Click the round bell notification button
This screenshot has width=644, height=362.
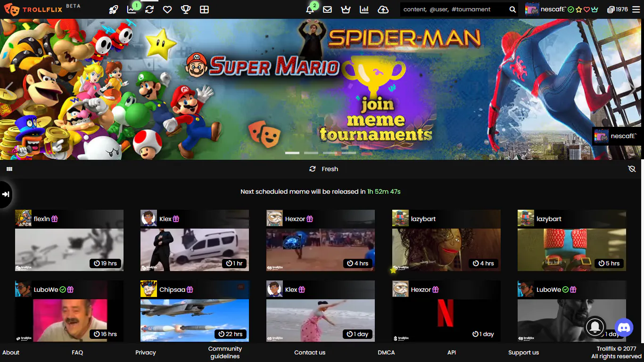click(595, 327)
